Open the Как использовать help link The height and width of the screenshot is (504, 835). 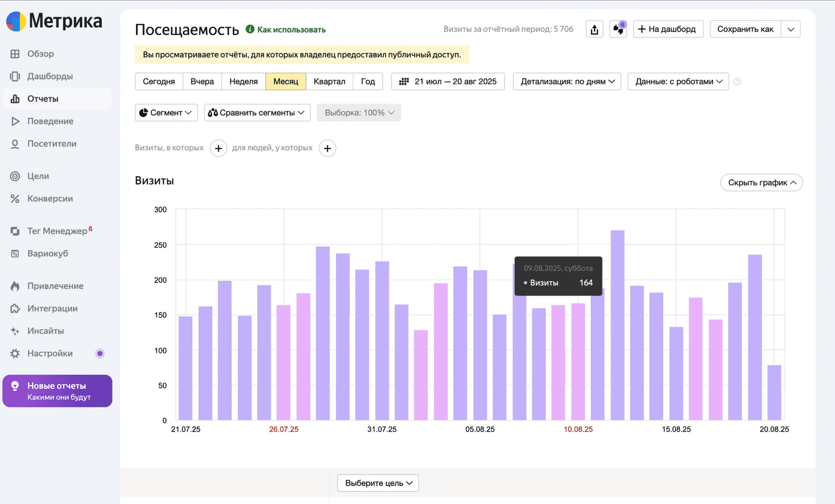291,30
